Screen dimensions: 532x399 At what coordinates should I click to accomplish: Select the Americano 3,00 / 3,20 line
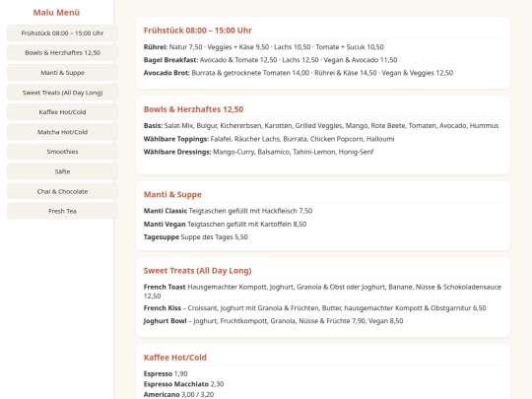click(x=178, y=394)
